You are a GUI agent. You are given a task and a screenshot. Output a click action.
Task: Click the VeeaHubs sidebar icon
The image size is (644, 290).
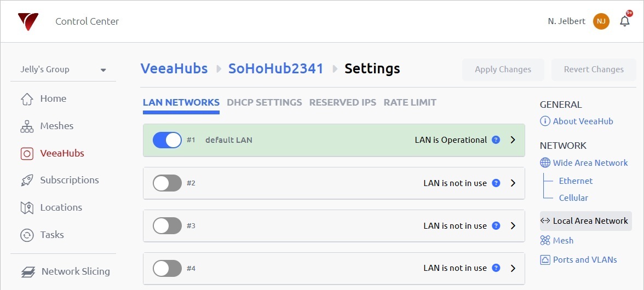[27, 153]
